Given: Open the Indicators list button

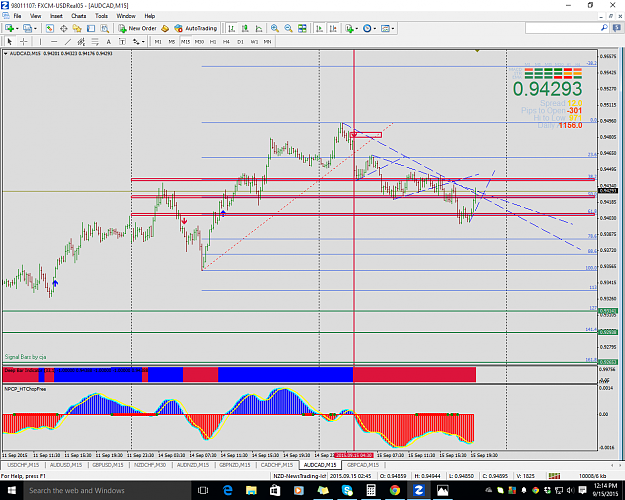Looking at the screenshot, I should point(349,28).
